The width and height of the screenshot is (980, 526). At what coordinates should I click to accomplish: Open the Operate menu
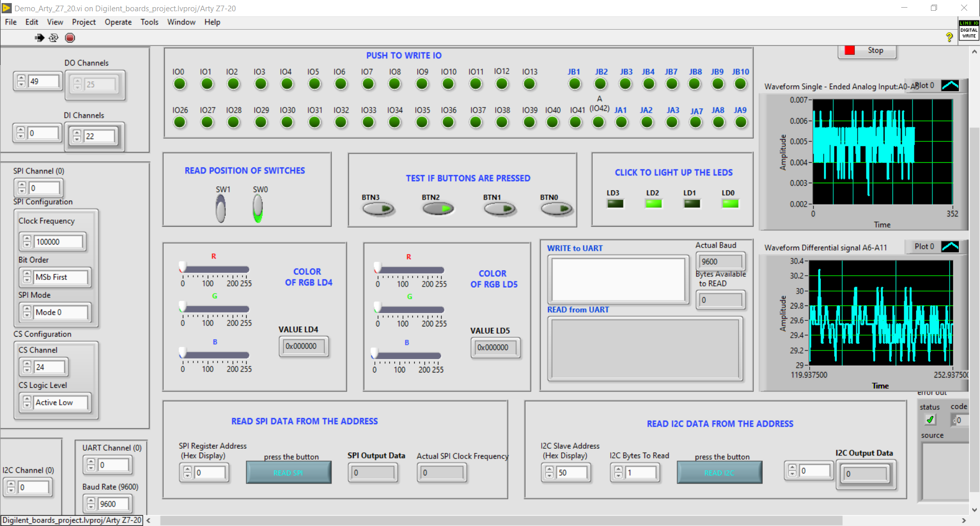pyautogui.click(x=118, y=22)
